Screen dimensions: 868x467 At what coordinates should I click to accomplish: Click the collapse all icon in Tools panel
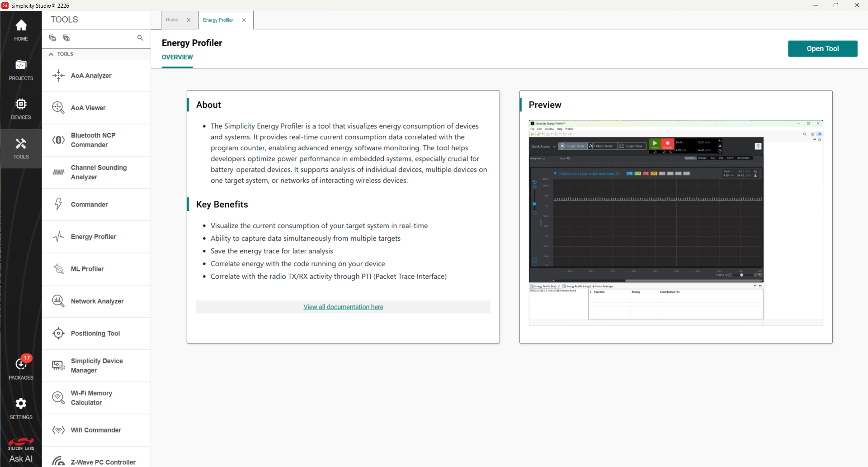point(52,38)
